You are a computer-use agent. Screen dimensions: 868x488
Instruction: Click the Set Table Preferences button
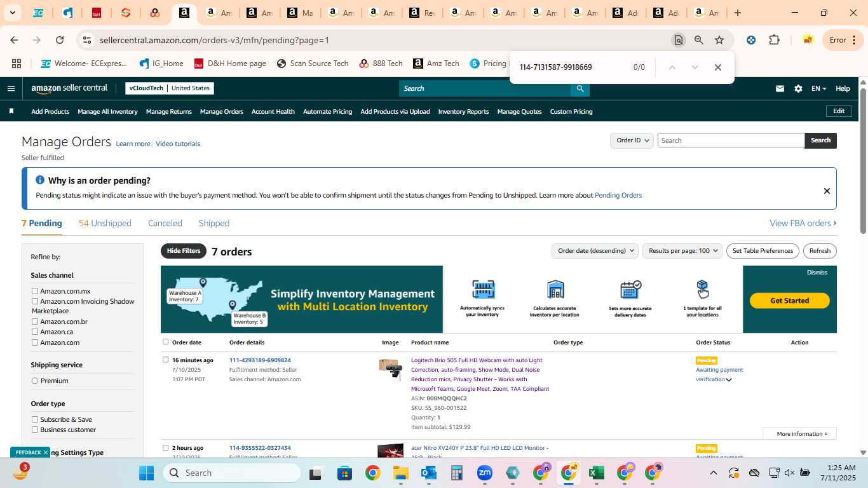763,251
